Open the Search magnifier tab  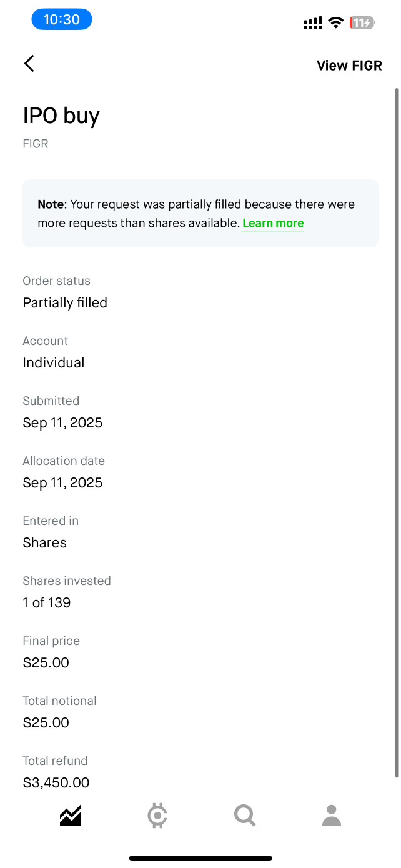(x=244, y=816)
